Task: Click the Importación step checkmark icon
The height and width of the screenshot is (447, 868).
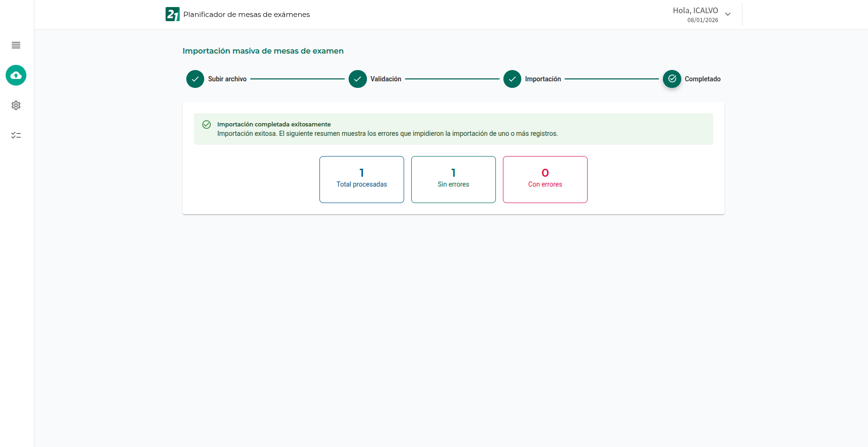Action: click(512, 79)
